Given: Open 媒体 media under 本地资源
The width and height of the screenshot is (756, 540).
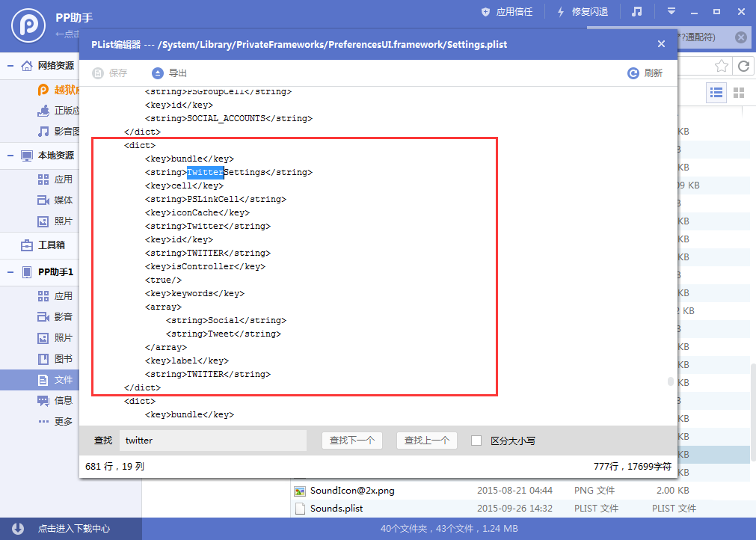Looking at the screenshot, I should [55, 200].
